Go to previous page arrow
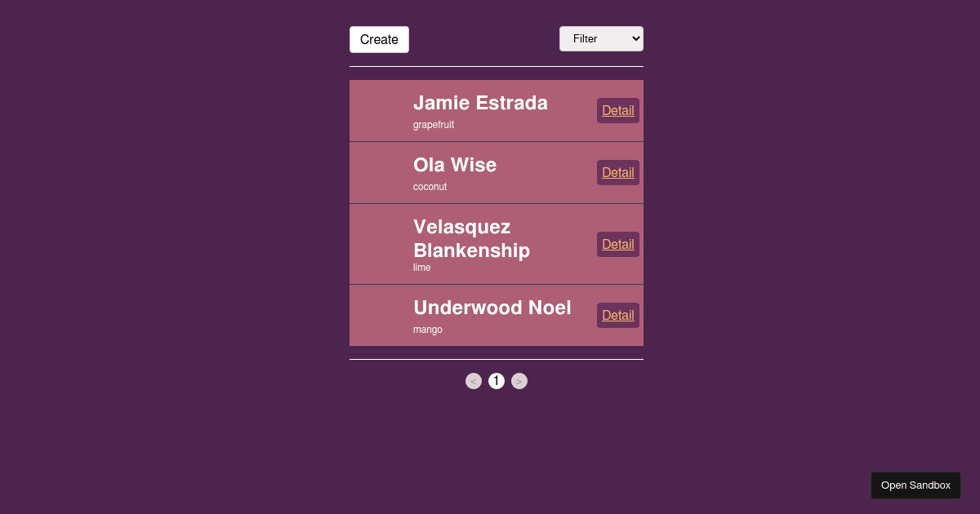 pos(474,381)
